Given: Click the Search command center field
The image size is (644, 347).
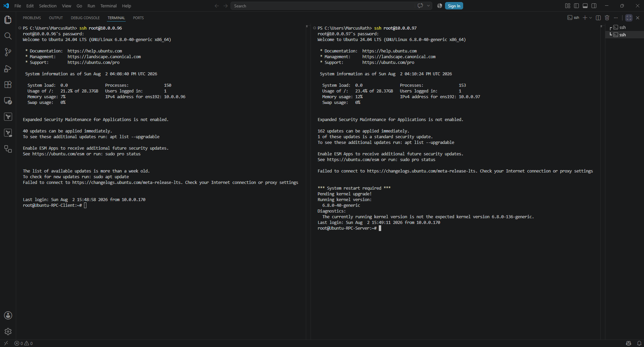Looking at the screenshot, I should pyautogui.click(x=323, y=6).
